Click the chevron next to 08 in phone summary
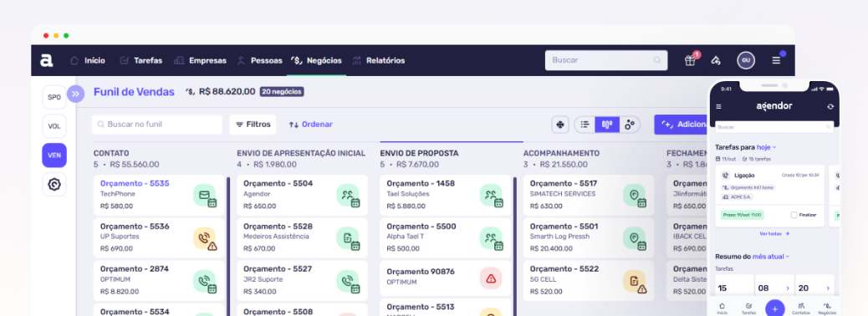Screen dimensions: 868x316 pyautogui.click(x=788, y=288)
